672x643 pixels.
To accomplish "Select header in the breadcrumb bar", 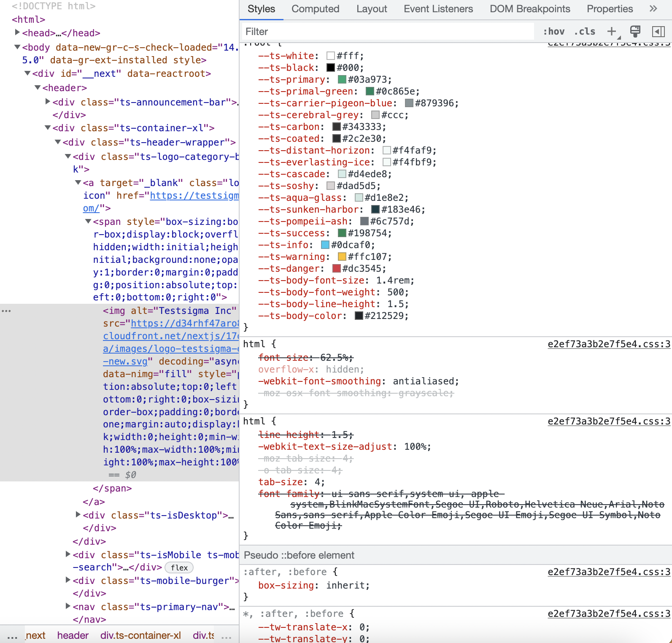I will 73,636.
